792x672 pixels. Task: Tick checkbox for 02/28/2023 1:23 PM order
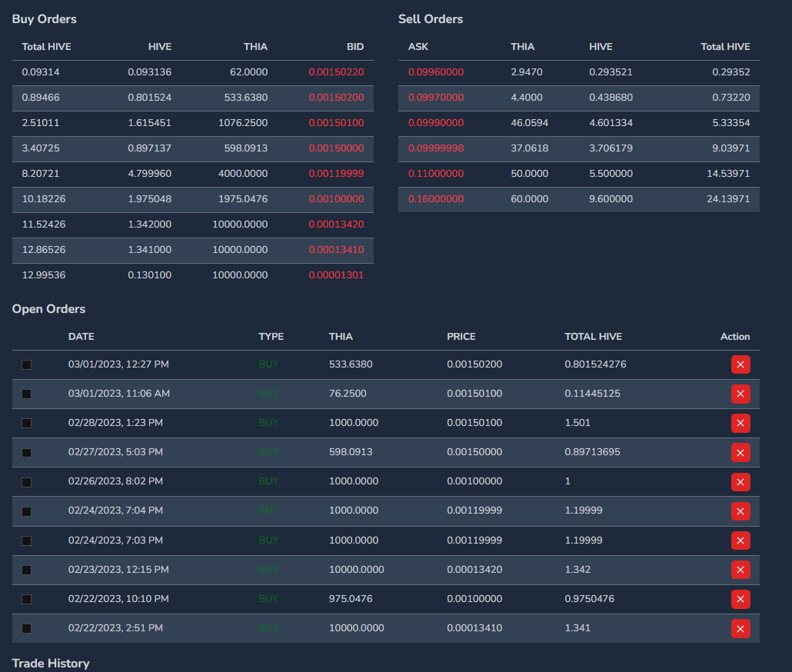pyautogui.click(x=27, y=423)
